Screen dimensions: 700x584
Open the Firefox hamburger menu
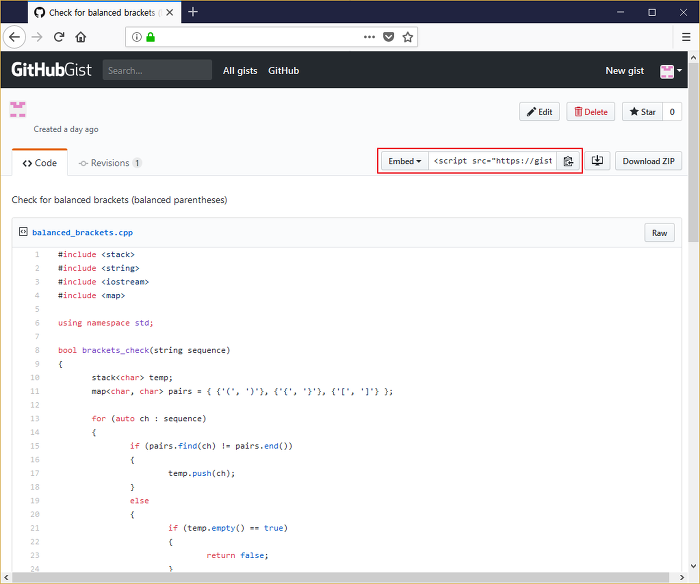[686, 37]
